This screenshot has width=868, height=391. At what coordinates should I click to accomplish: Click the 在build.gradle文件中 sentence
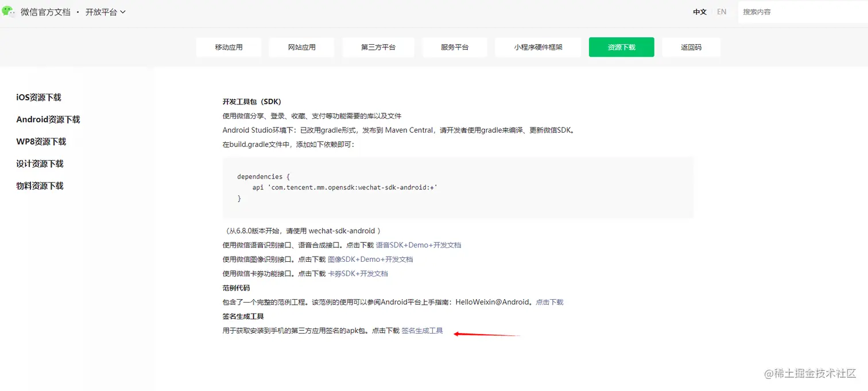pyautogui.click(x=289, y=145)
